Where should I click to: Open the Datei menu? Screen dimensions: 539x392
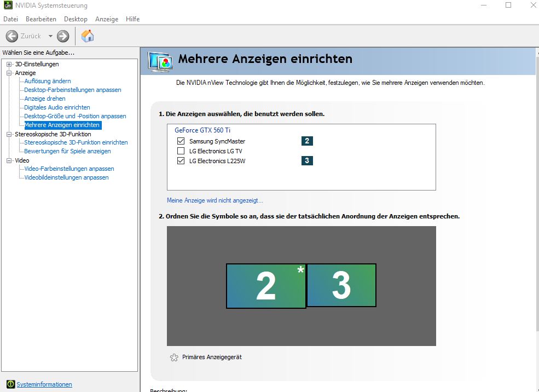click(x=10, y=19)
